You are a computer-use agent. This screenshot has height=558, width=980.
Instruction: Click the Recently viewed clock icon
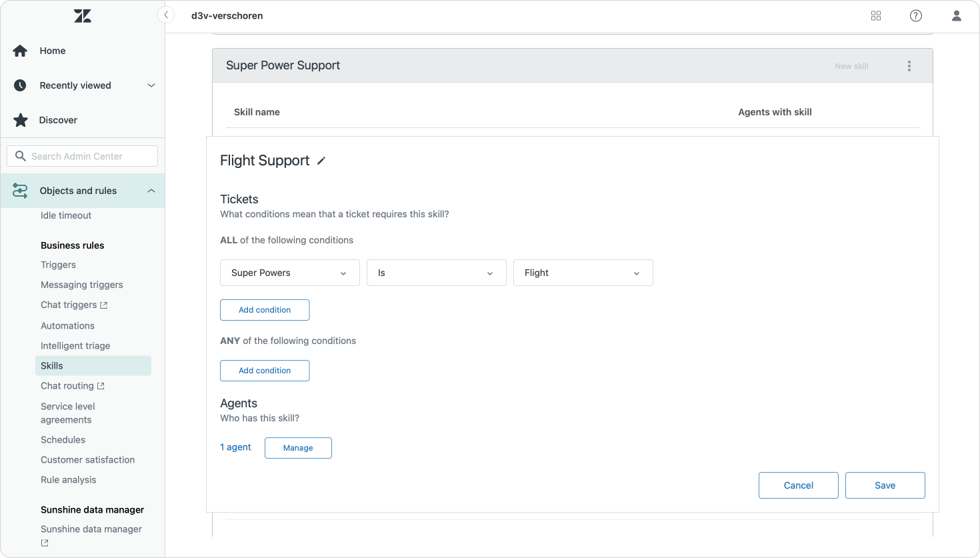(x=20, y=85)
